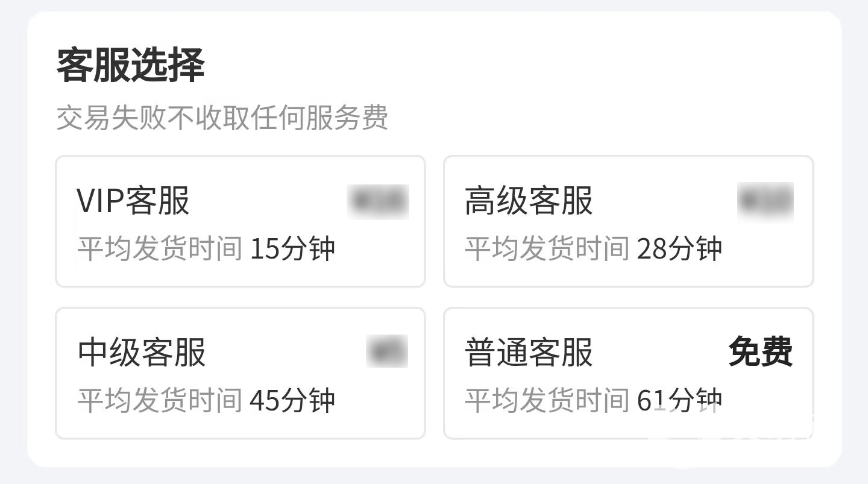Click the 15分钟 delivery time value
The height and width of the screenshot is (484, 868).
[x=292, y=250]
